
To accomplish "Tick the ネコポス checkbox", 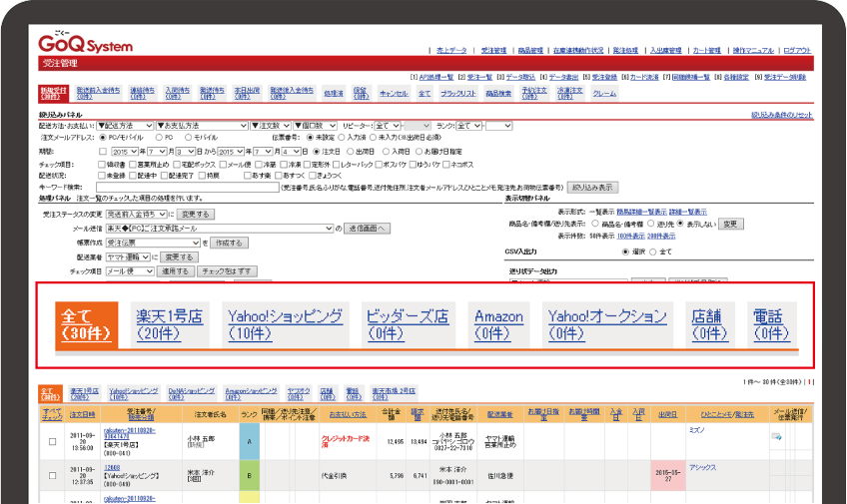I will (x=446, y=165).
